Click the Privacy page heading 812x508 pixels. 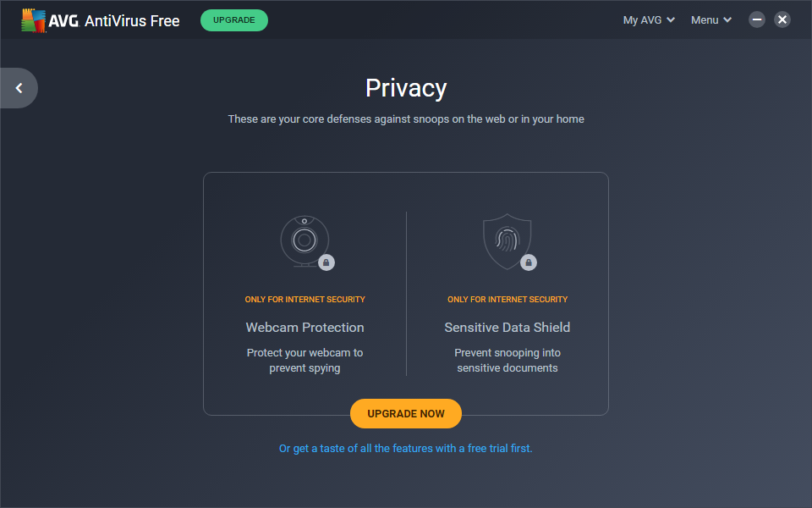(x=406, y=88)
